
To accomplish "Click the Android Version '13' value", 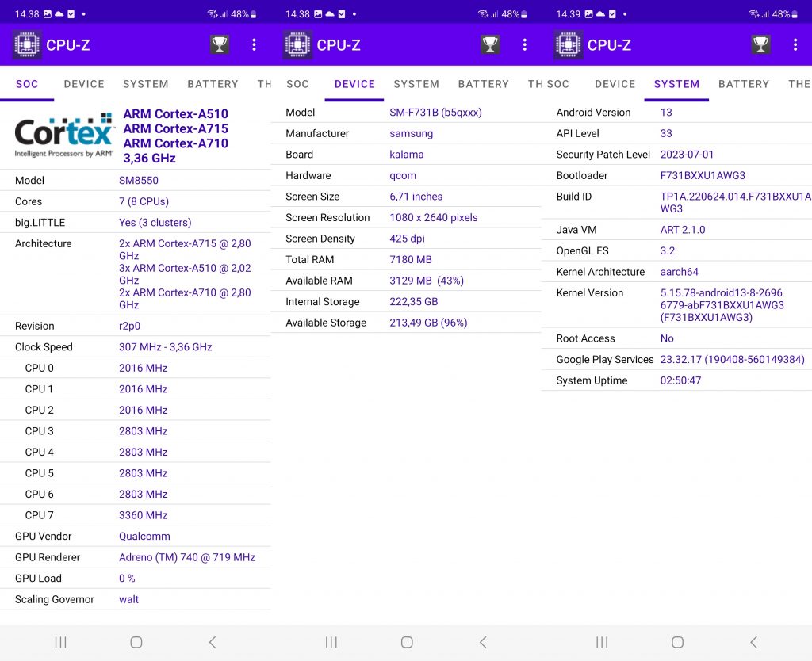I will point(666,113).
